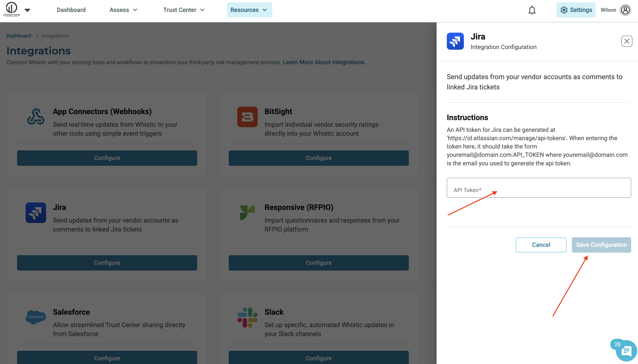
Task: Click the Salesforce cloud logo
Action: pos(36,317)
